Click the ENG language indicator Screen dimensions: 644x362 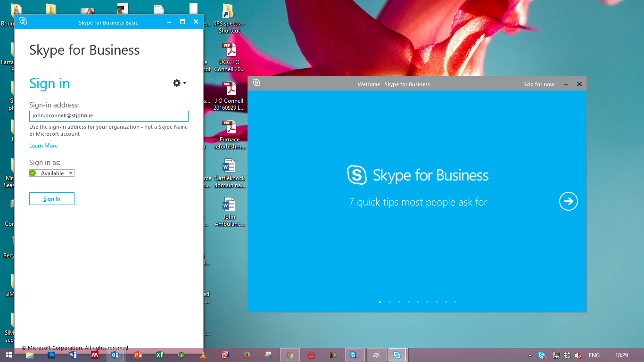point(594,355)
